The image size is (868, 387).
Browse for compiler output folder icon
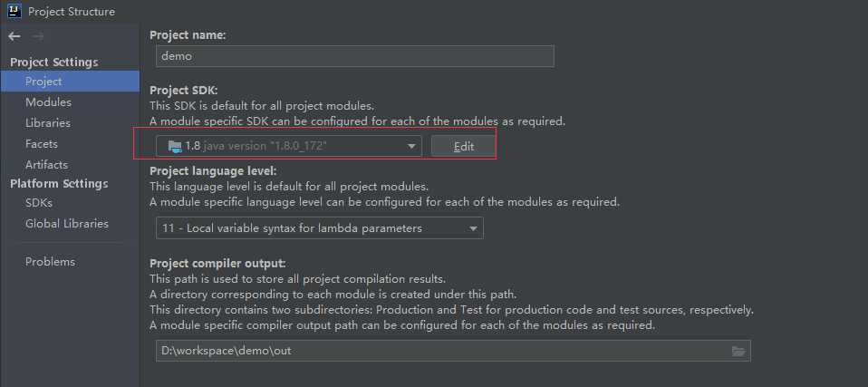pos(738,351)
